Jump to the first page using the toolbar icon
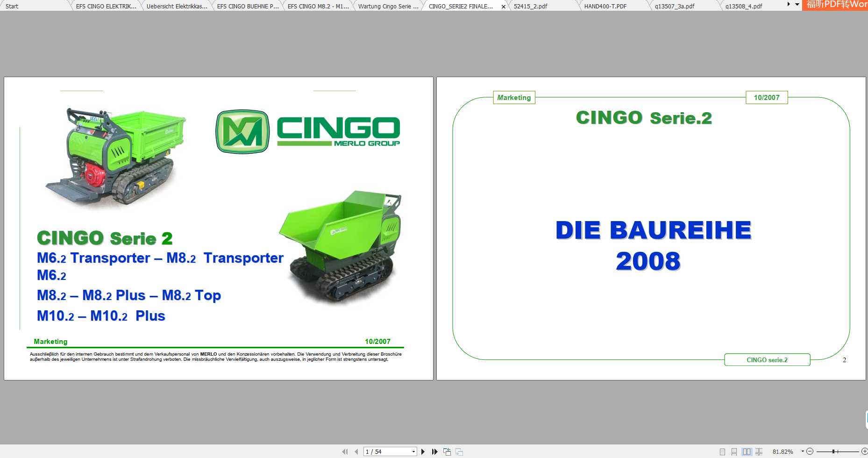The image size is (868, 458). 345,451
